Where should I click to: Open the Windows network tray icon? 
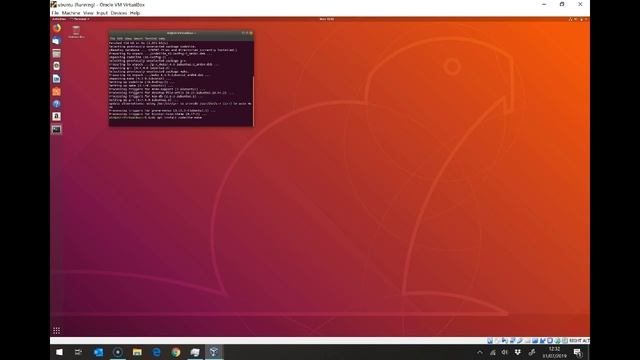click(493, 352)
